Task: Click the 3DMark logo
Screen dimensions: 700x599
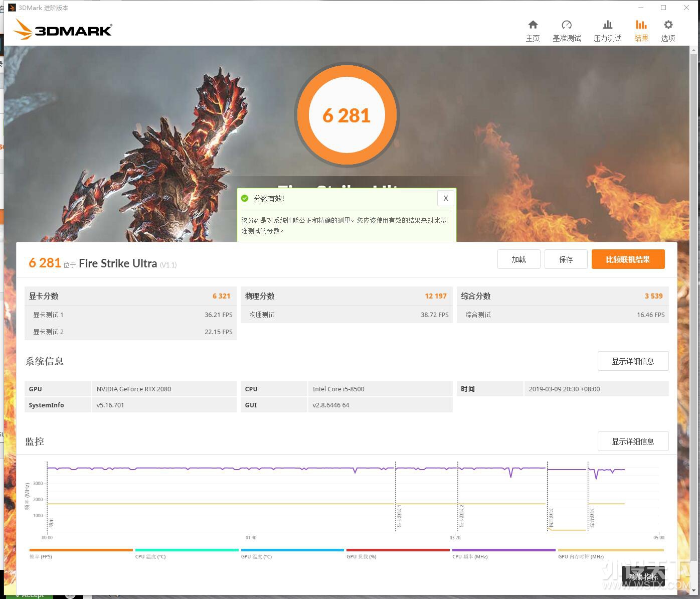Action: tap(63, 29)
